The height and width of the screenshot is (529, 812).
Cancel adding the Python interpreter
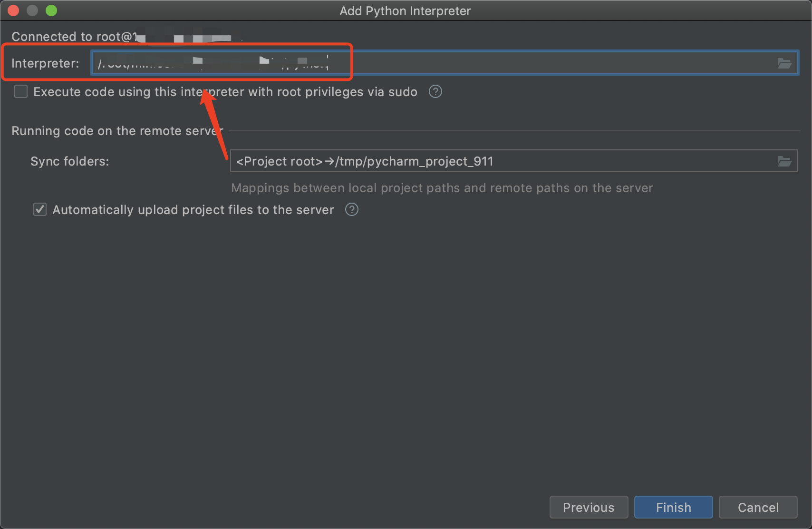758,507
